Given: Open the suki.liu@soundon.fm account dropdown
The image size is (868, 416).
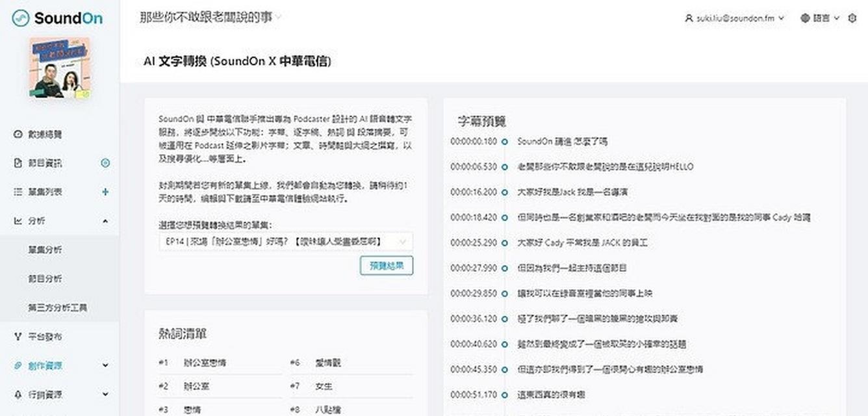Looking at the screenshot, I should tap(734, 18).
